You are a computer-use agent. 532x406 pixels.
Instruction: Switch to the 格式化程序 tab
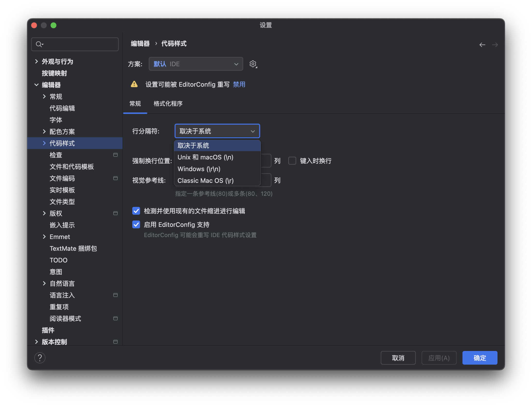(x=168, y=104)
